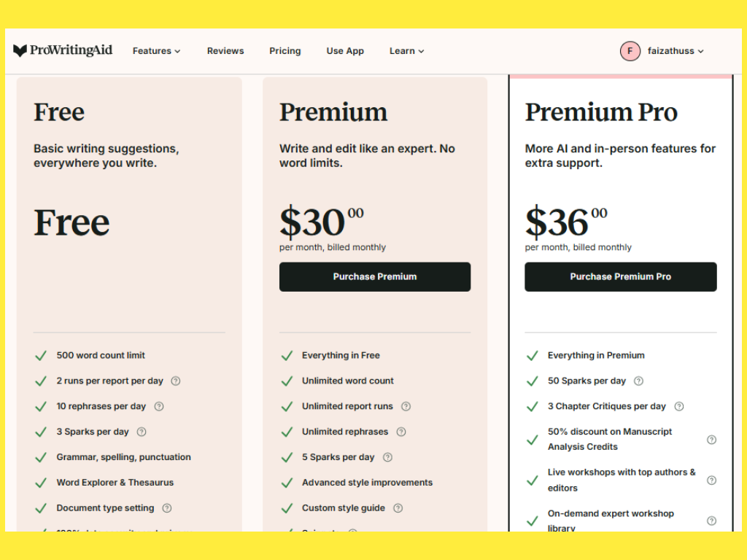
Task: Open the faizathuss account dropdown
Action: (x=662, y=51)
